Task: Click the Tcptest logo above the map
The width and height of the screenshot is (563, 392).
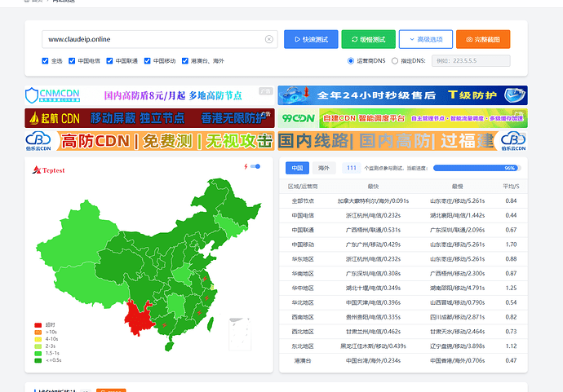Action: [x=48, y=170]
